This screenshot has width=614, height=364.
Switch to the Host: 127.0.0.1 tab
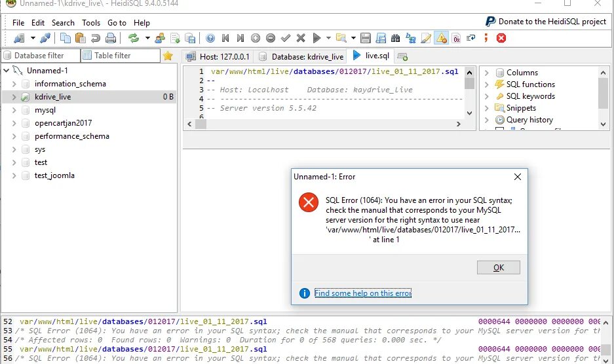(218, 56)
